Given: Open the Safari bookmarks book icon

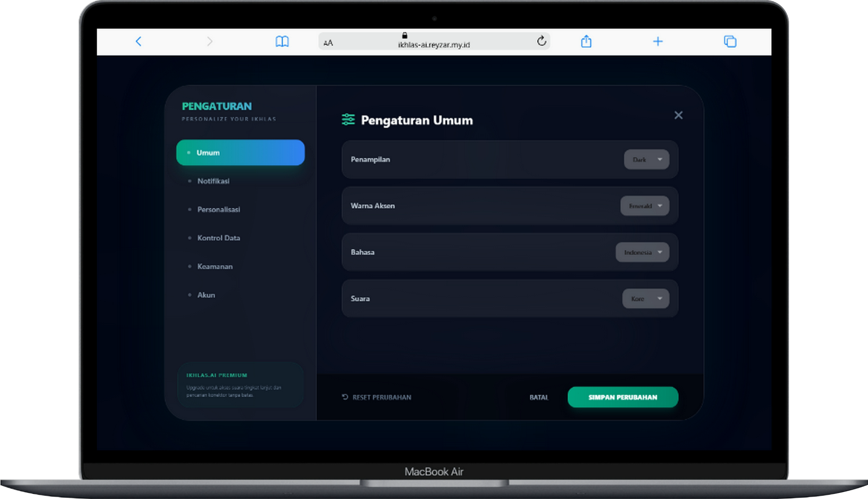Looking at the screenshot, I should [x=282, y=41].
